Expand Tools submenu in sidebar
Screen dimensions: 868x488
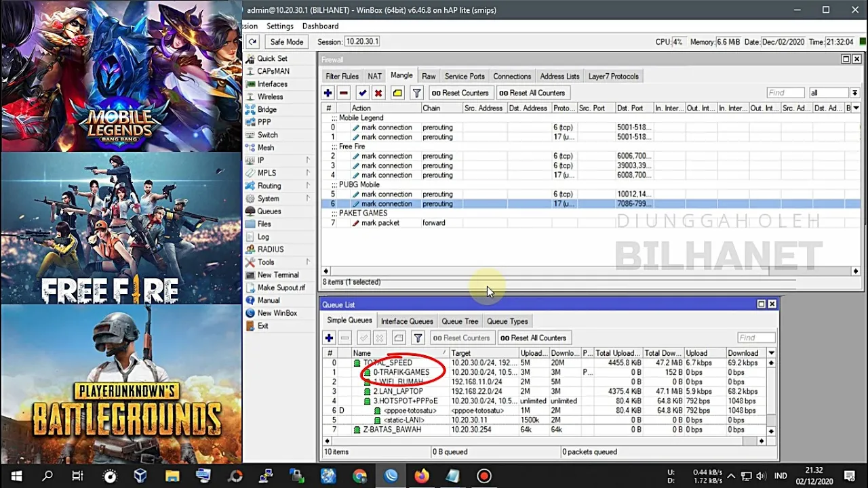point(308,262)
